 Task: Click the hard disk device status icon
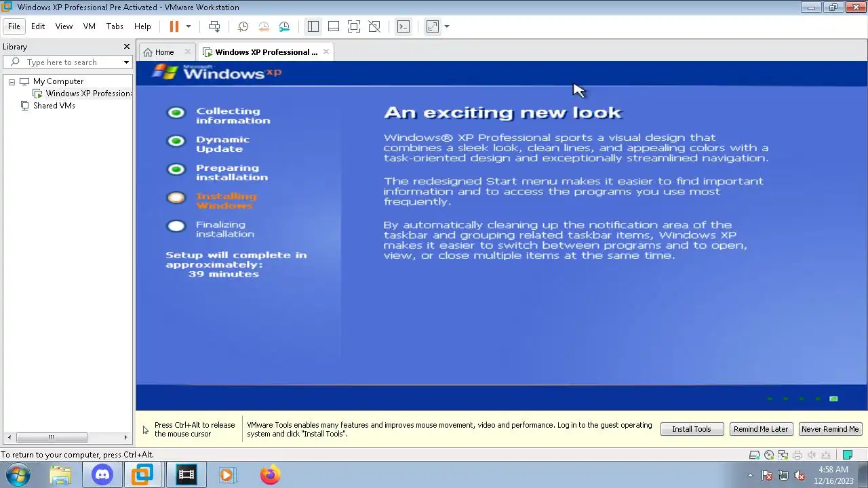[x=754, y=455]
